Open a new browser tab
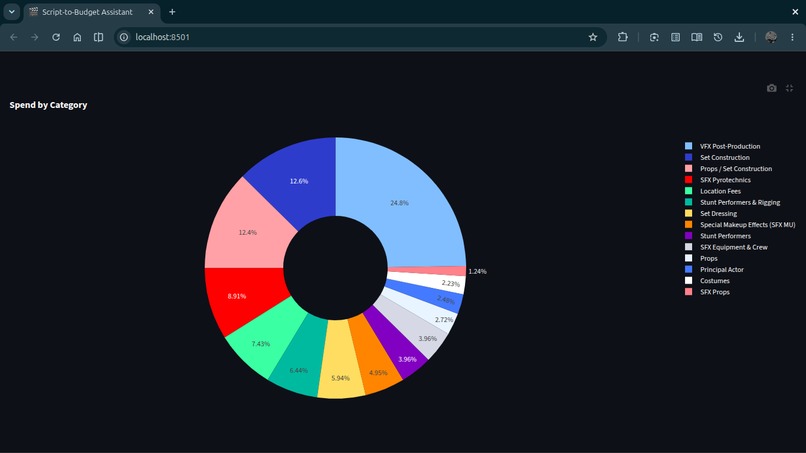 (x=172, y=12)
